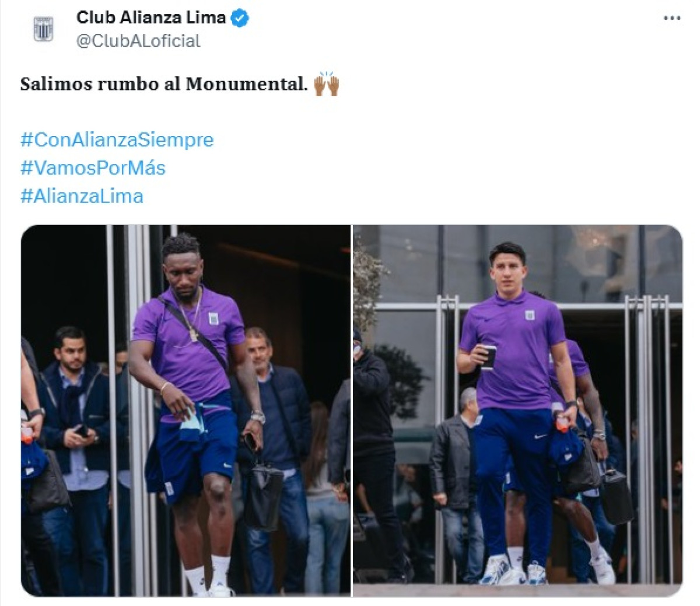Click the club crest on the left player's shirt
Screen dimensions: 700x606
point(213,318)
